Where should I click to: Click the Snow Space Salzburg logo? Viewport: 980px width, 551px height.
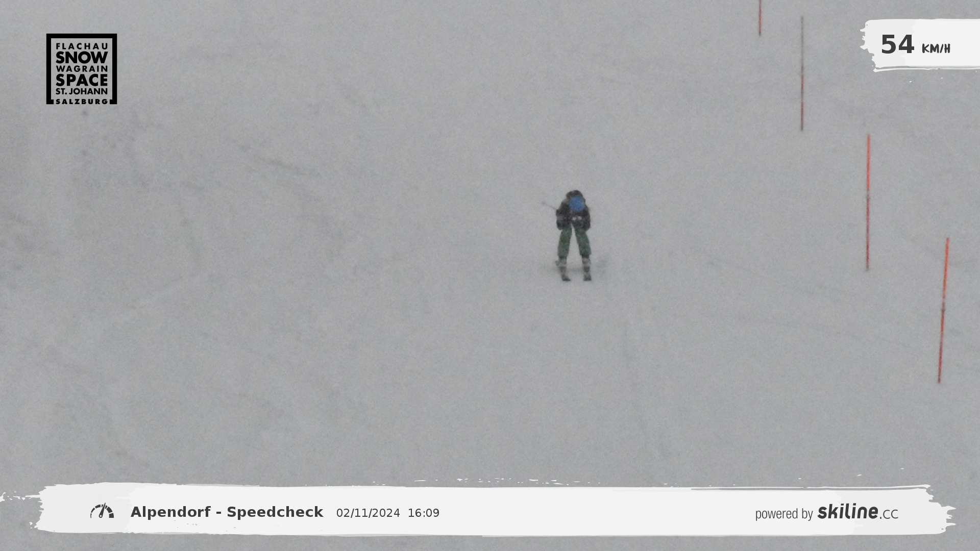point(82,69)
